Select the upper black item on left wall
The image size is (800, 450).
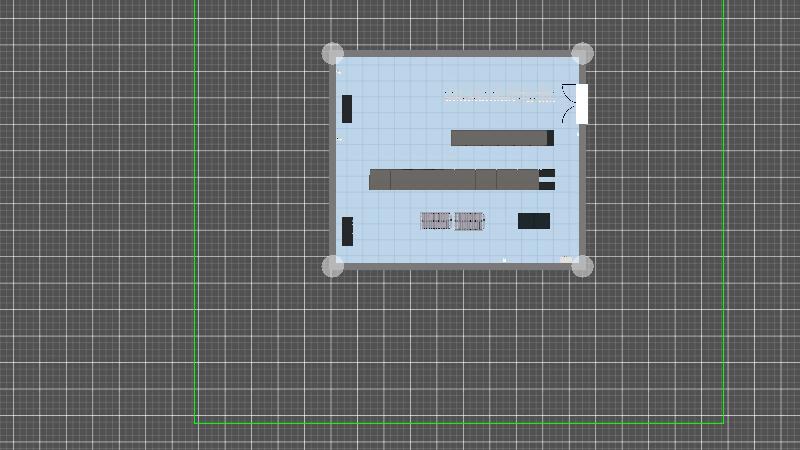pyautogui.click(x=347, y=108)
